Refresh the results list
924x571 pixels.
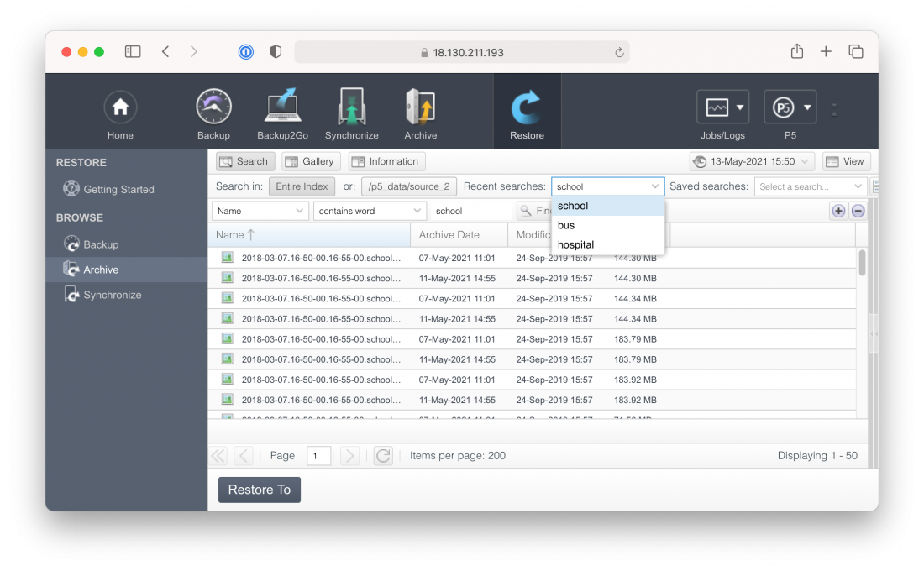pyautogui.click(x=383, y=455)
